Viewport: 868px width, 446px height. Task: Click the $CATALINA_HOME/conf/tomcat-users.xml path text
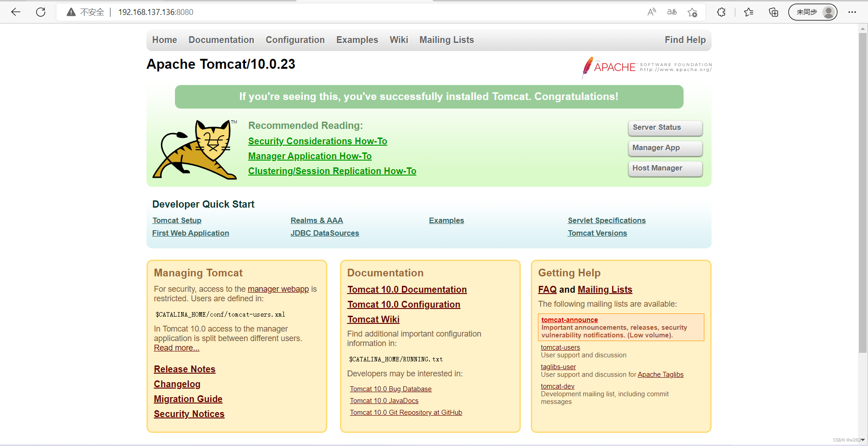pos(220,314)
